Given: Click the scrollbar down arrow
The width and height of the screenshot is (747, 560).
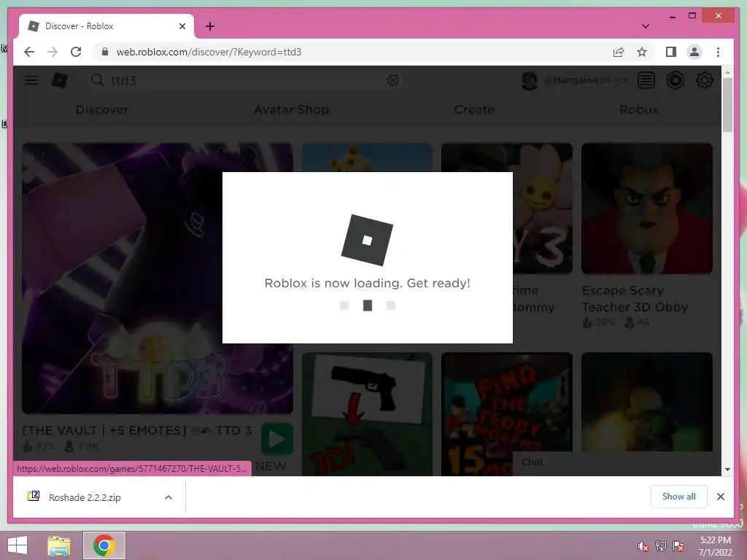Looking at the screenshot, I should pos(727,470).
